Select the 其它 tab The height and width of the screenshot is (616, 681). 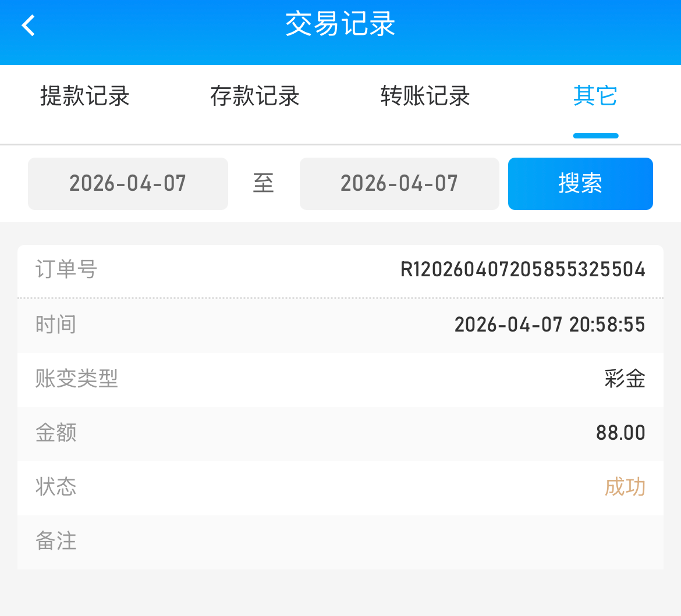pyautogui.click(x=595, y=96)
